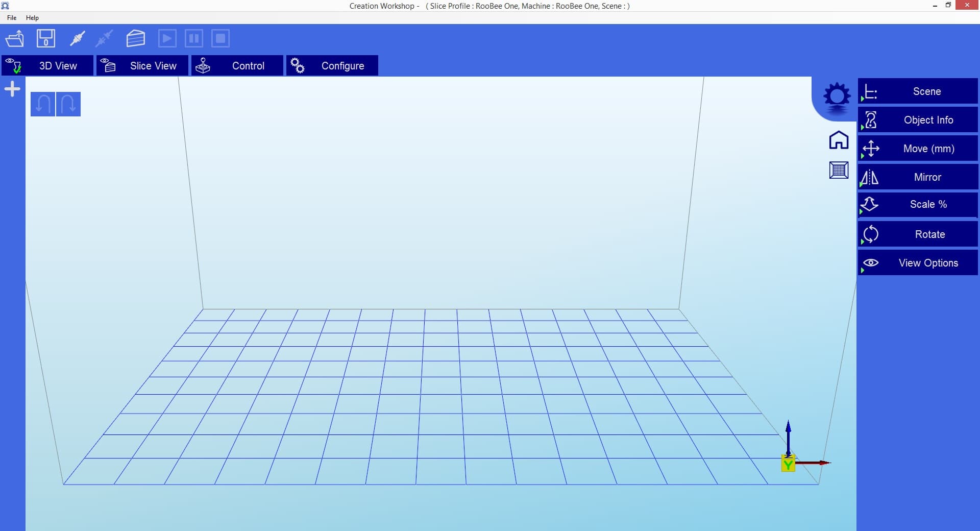Viewport: 980px width, 531px height.
Task: Switch to the Slice View tab
Action: [142, 65]
